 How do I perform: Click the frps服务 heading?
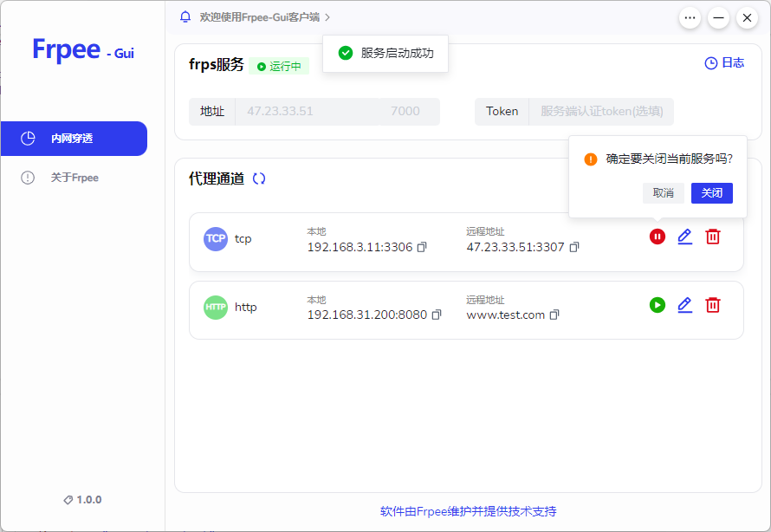(217, 64)
